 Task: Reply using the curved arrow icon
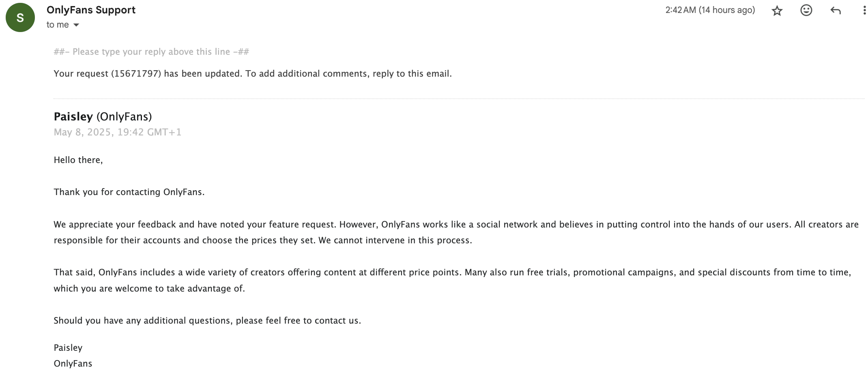pyautogui.click(x=836, y=11)
